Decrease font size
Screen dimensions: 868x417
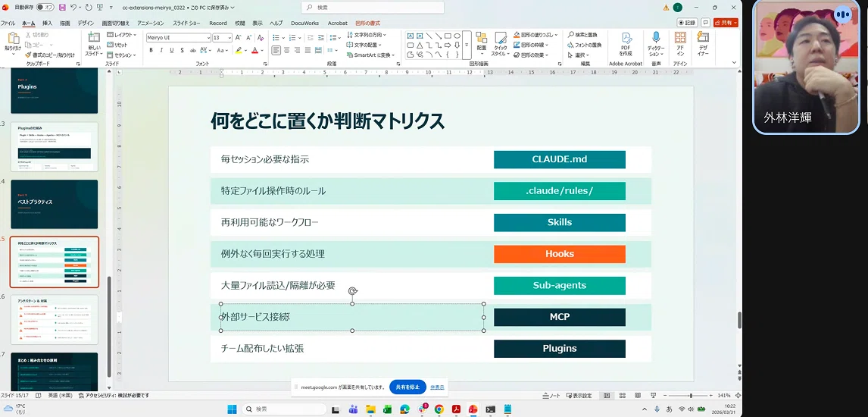pos(250,38)
